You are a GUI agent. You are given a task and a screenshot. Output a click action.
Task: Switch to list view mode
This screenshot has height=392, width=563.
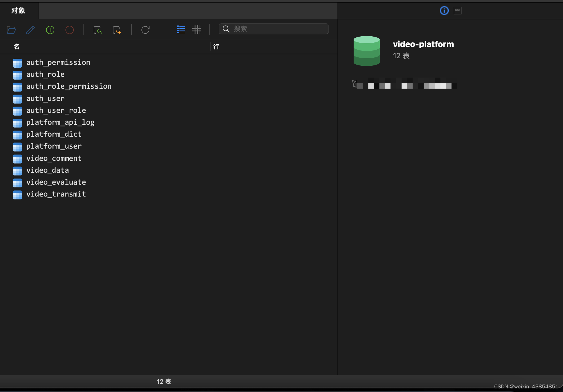coord(181,29)
